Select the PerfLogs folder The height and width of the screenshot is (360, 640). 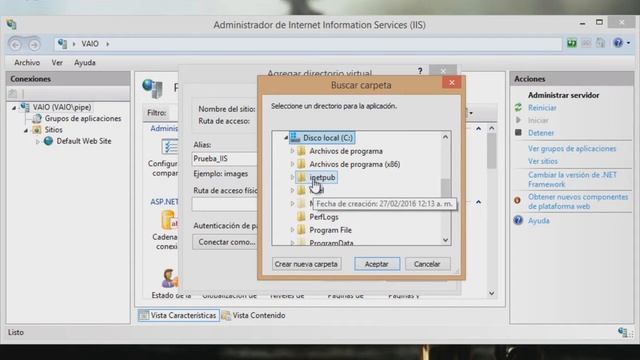click(324, 217)
